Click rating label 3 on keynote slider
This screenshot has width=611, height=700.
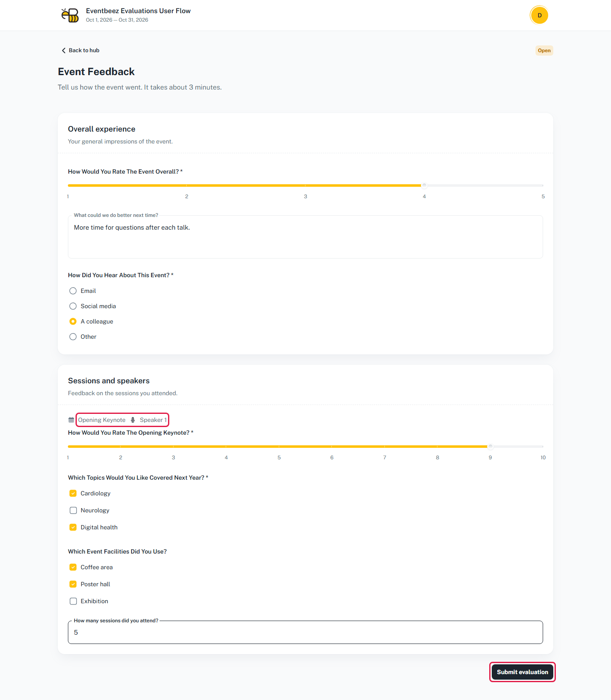pos(174,458)
